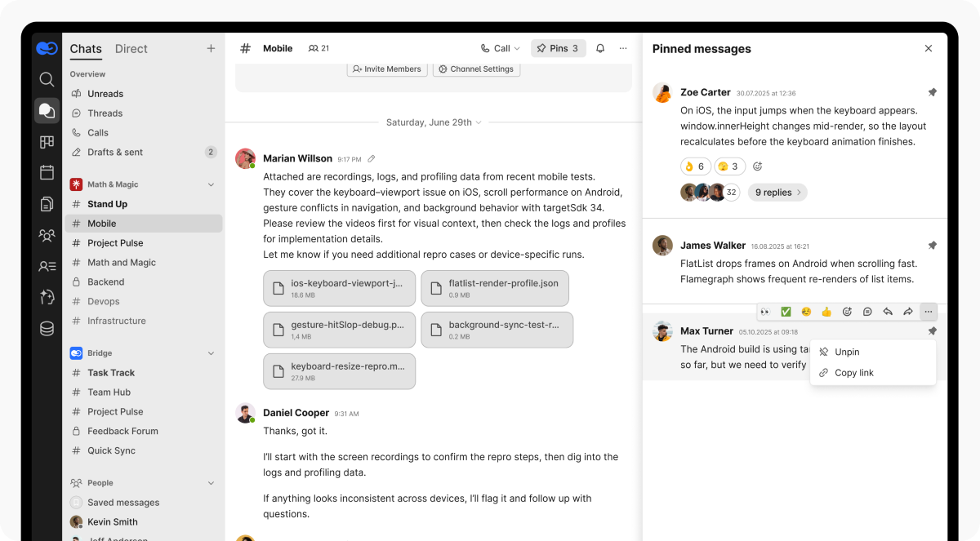Viewport: 980px width, 541px height.
Task: Unpin James Walker's message via pin icon
Action: tap(932, 245)
